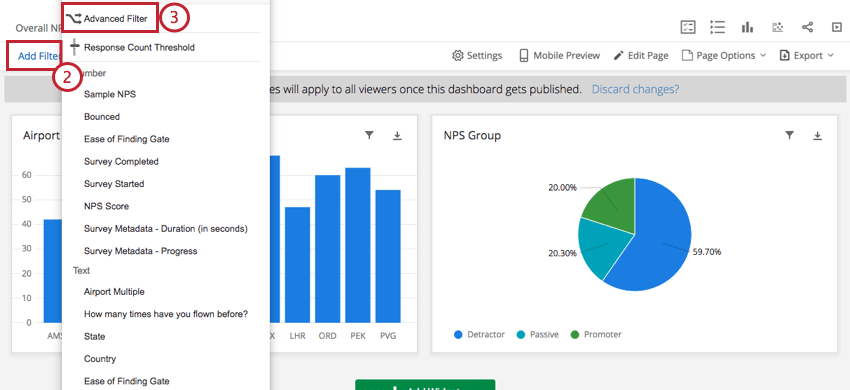Open dashboard Settings with gear icon
This screenshot has height=390, width=850.
click(477, 55)
